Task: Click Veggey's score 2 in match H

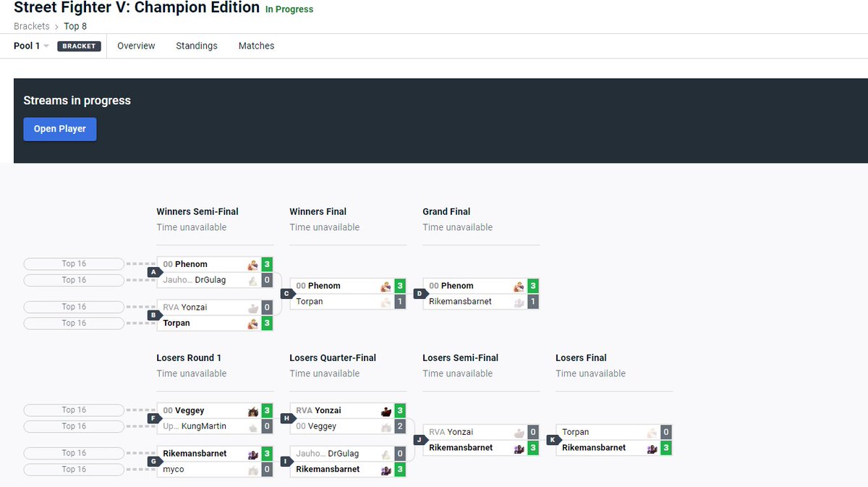Action: (x=400, y=426)
